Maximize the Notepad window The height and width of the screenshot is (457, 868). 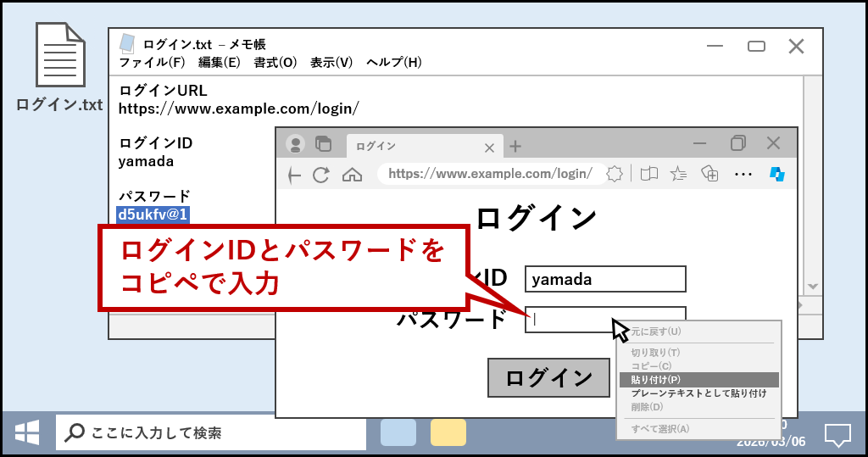click(756, 46)
